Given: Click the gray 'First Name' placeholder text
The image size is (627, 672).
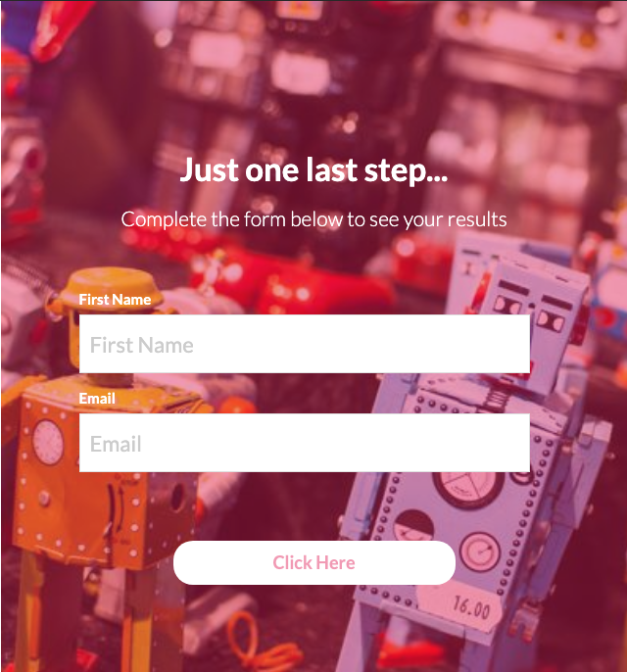Looking at the screenshot, I should coord(141,345).
